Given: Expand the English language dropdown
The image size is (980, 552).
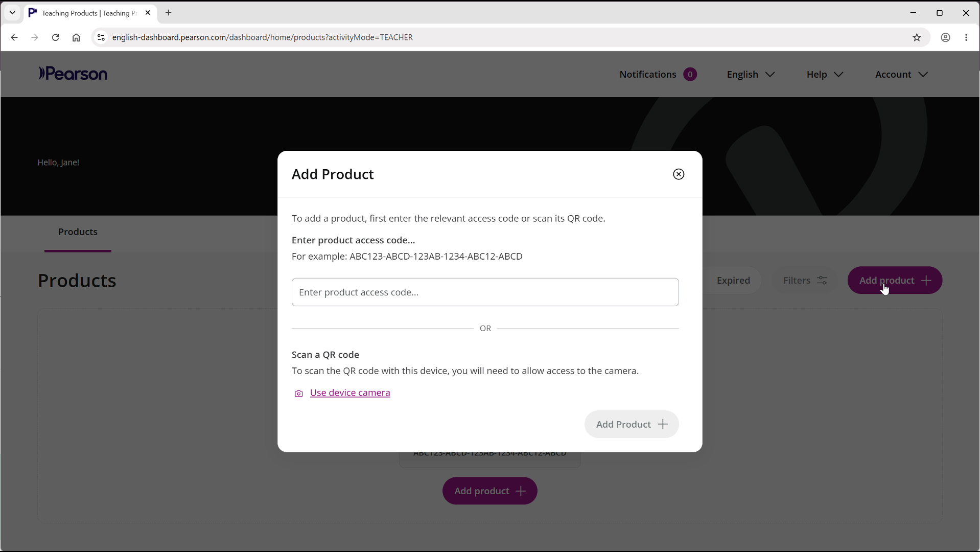Looking at the screenshot, I should click(x=751, y=75).
